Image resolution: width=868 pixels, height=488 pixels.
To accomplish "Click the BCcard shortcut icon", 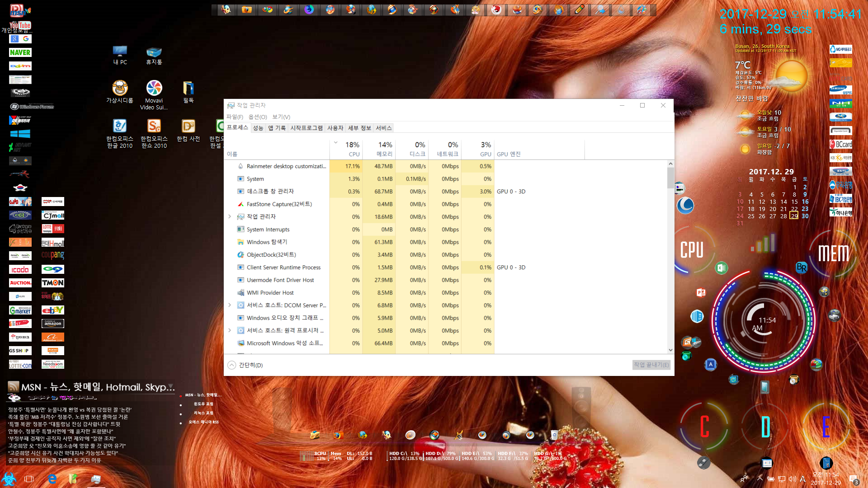I will point(841,145).
